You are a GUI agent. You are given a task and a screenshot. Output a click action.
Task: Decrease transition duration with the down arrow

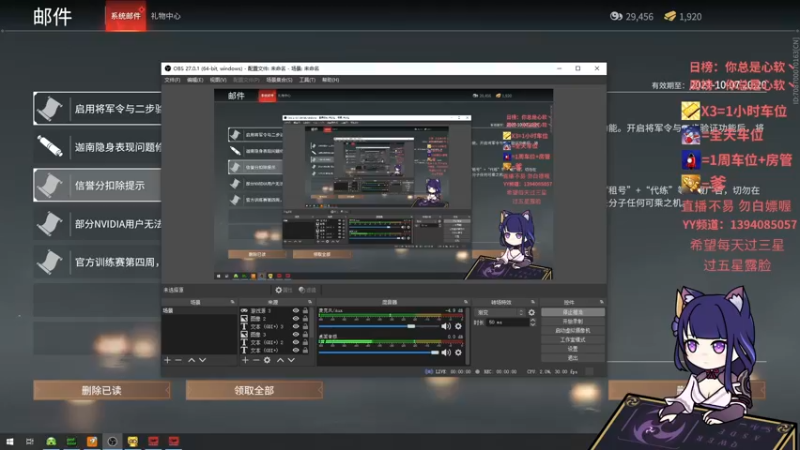pyautogui.click(x=533, y=324)
